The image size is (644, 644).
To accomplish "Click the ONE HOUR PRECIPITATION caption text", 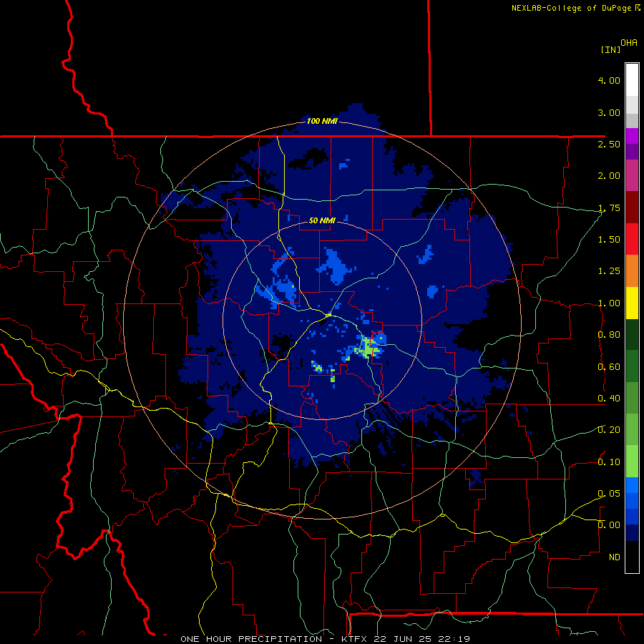I will pyautogui.click(x=251, y=639).
